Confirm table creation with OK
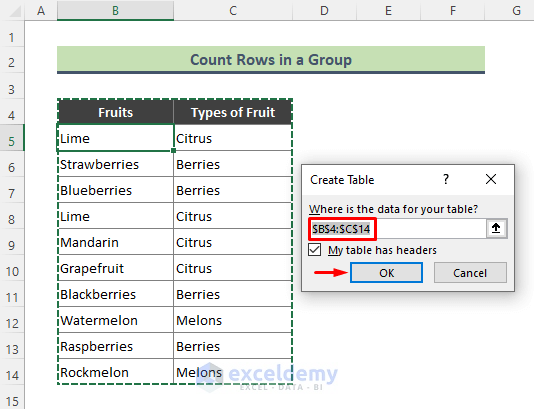 tap(387, 273)
